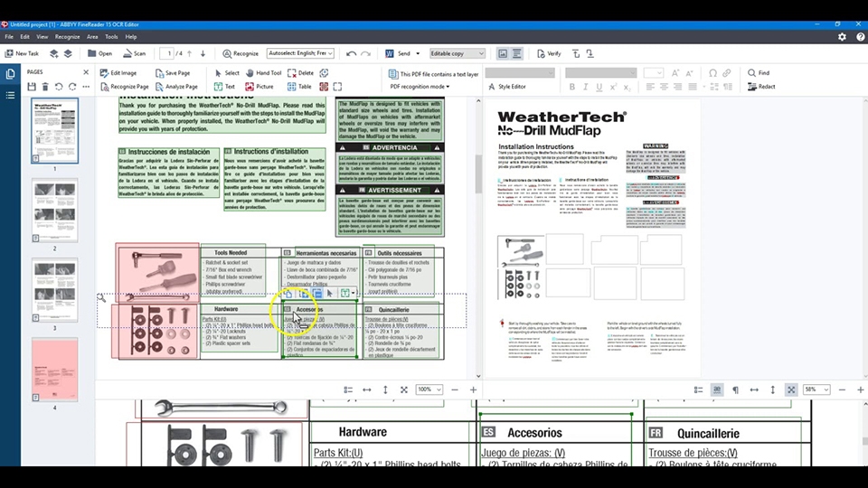The height and width of the screenshot is (488, 868).
Task: Choose the Select area tool
Action: tap(227, 73)
